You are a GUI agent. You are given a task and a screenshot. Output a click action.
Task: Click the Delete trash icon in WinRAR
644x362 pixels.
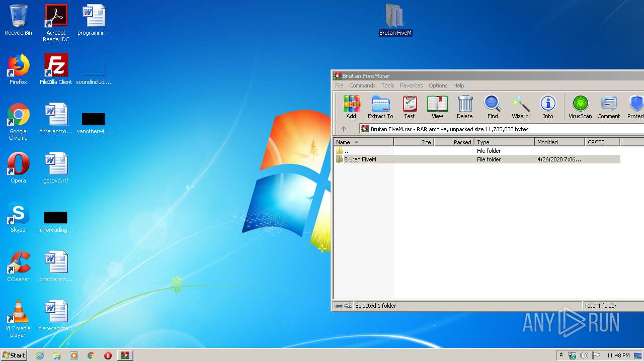point(465,107)
